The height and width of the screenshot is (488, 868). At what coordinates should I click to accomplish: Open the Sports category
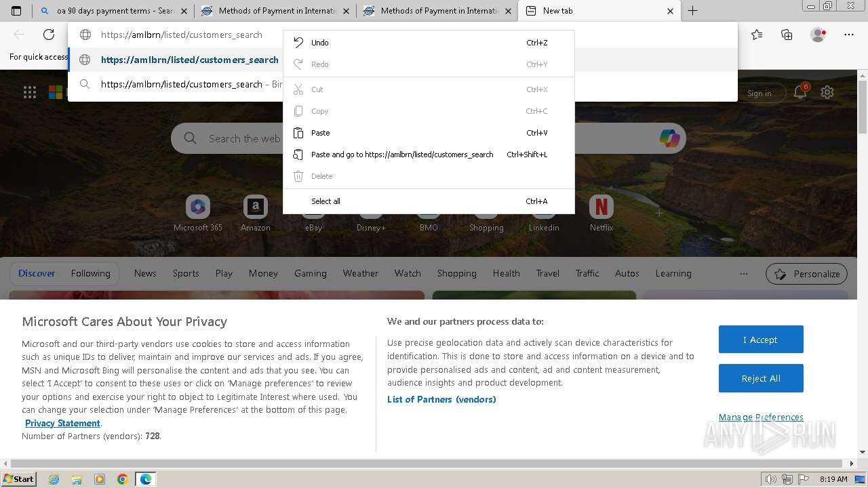(x=186, y=273)
